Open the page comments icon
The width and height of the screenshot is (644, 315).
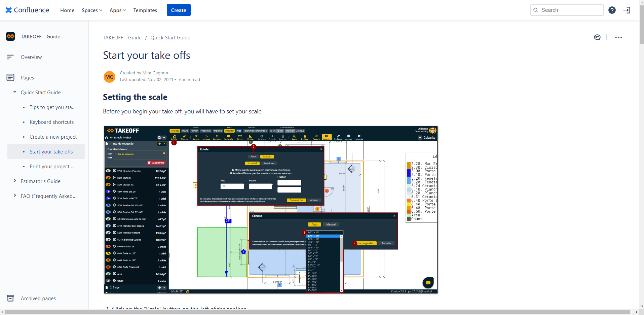[597, 37]
